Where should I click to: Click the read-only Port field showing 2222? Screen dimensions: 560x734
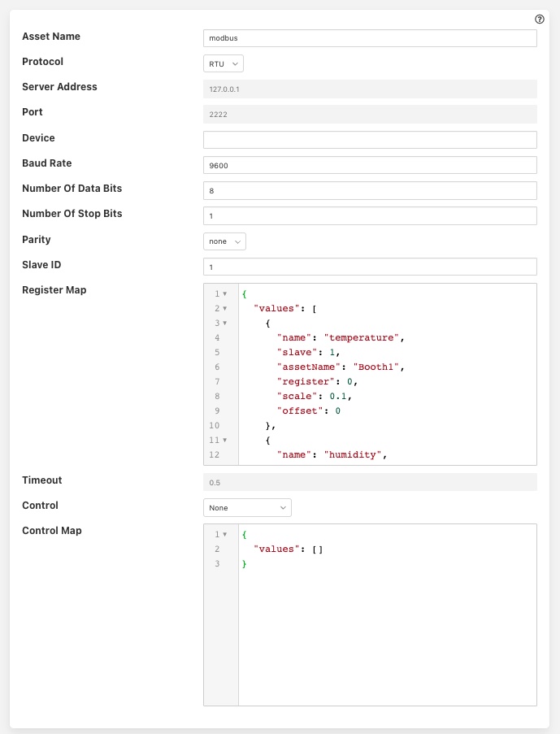click(x=370, y=114)
